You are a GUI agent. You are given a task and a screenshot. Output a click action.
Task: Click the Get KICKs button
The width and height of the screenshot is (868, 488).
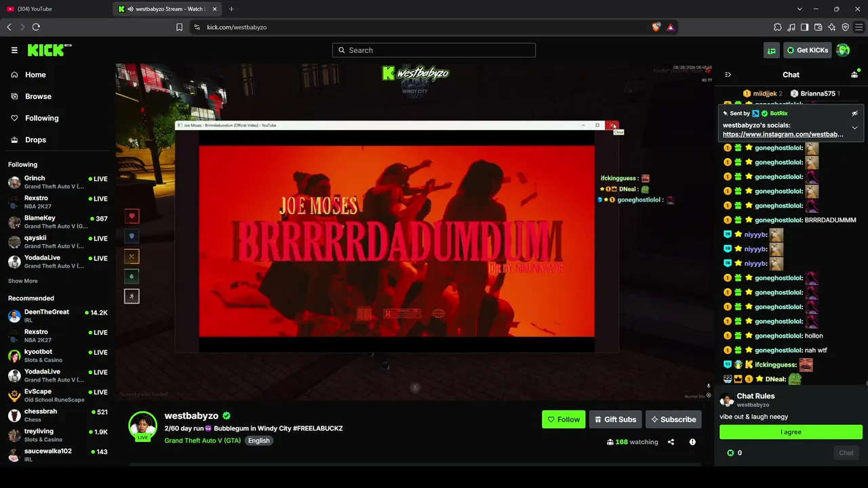[x=808, y=50]
